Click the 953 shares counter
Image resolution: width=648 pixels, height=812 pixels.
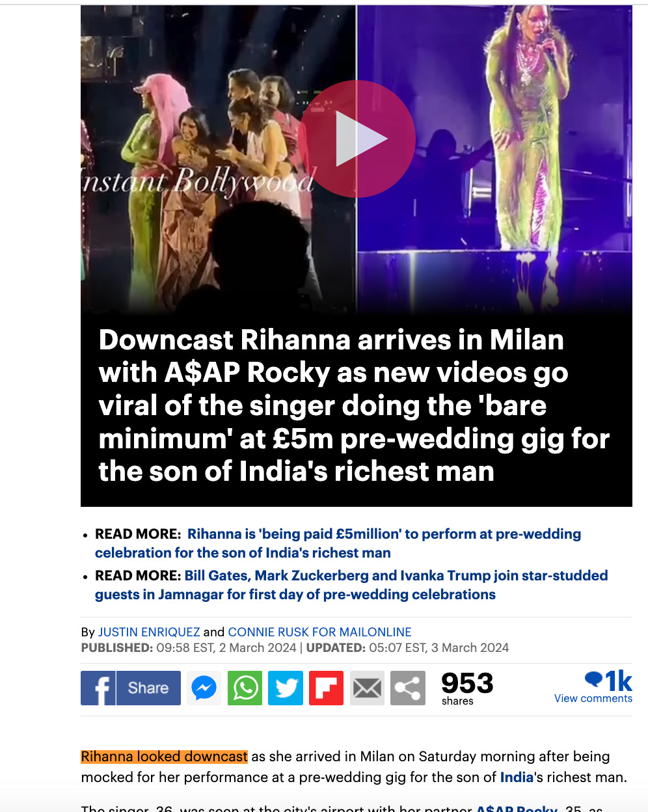(467, 688)
